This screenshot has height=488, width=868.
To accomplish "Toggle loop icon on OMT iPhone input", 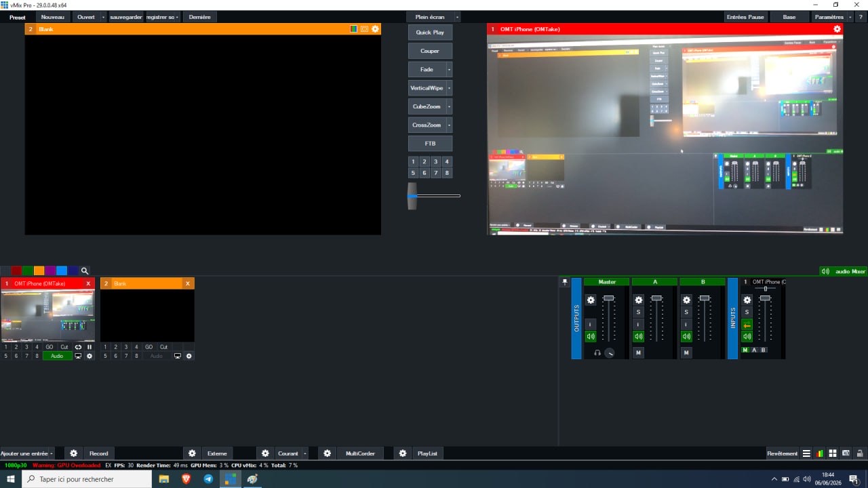I will pyautogui.click(x=78, y=347).
